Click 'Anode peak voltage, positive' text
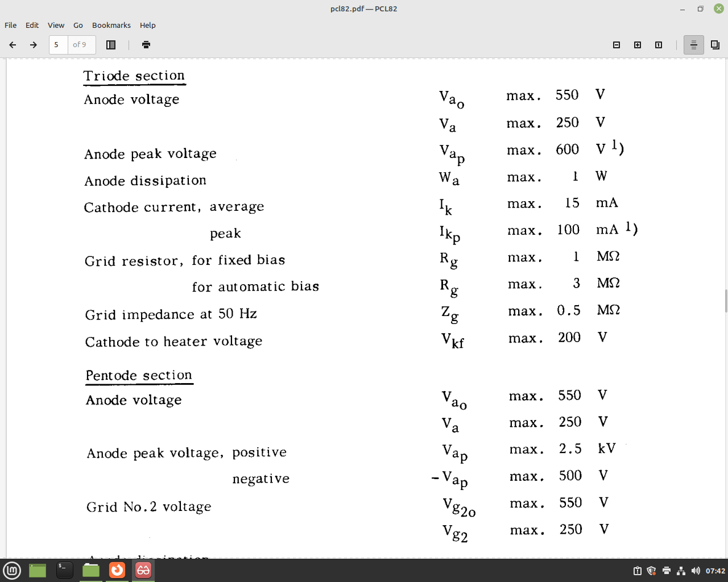 pyautogui.click(x=187, y=453)
